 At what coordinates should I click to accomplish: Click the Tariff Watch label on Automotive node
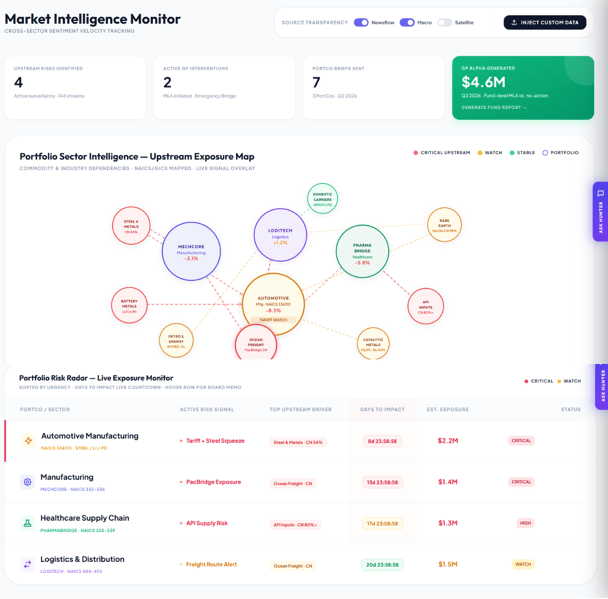tap(273, 320)
